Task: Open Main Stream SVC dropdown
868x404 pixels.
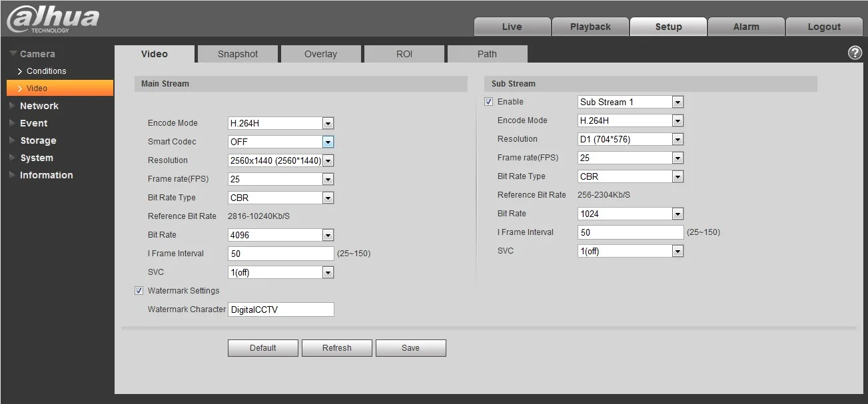Action: (x=280, y=272)
